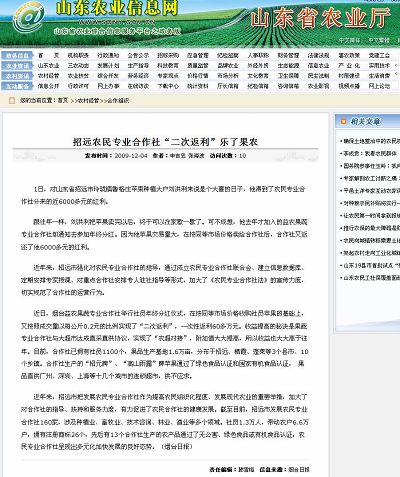
Task: Open 咨询信箱 navigation item
Action: 288,86
